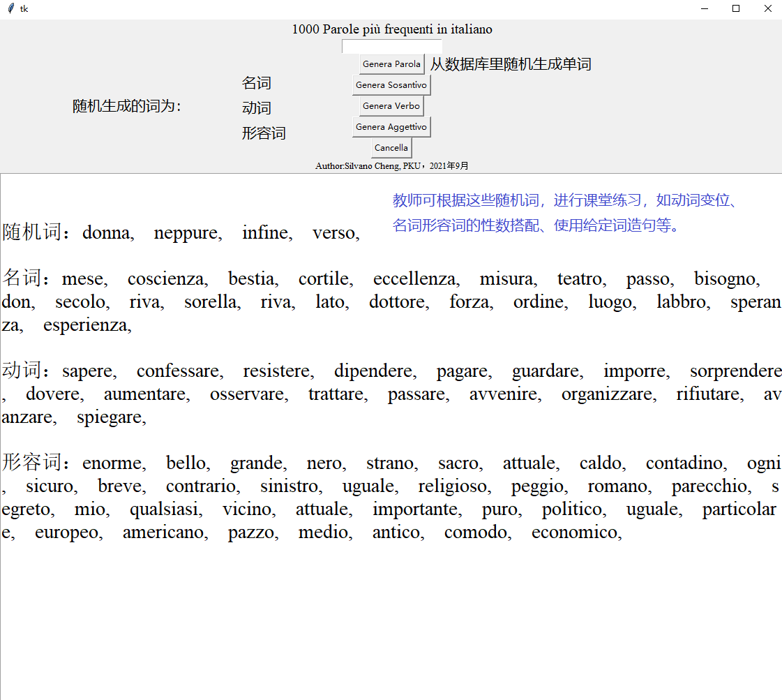The image size is (782, 700).
Task: Click the Genera Aggettivo button
Action: (391, 127)
